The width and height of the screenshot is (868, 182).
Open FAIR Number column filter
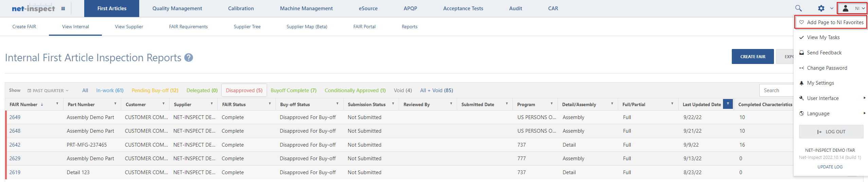(57, 103)
